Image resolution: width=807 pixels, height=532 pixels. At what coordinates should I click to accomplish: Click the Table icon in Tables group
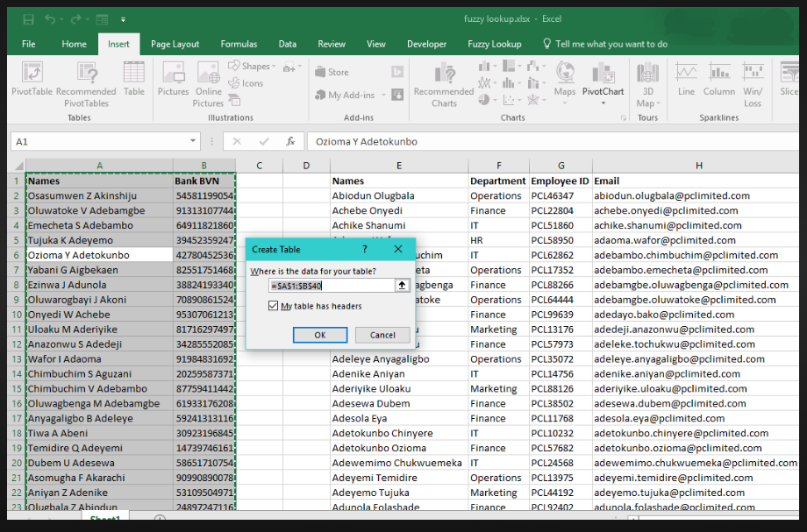click(x=134, y=74)
